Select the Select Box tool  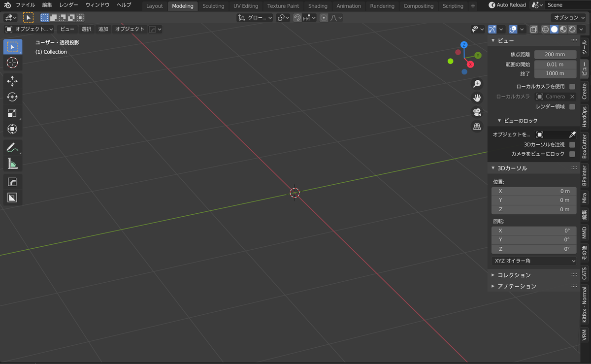12,47
